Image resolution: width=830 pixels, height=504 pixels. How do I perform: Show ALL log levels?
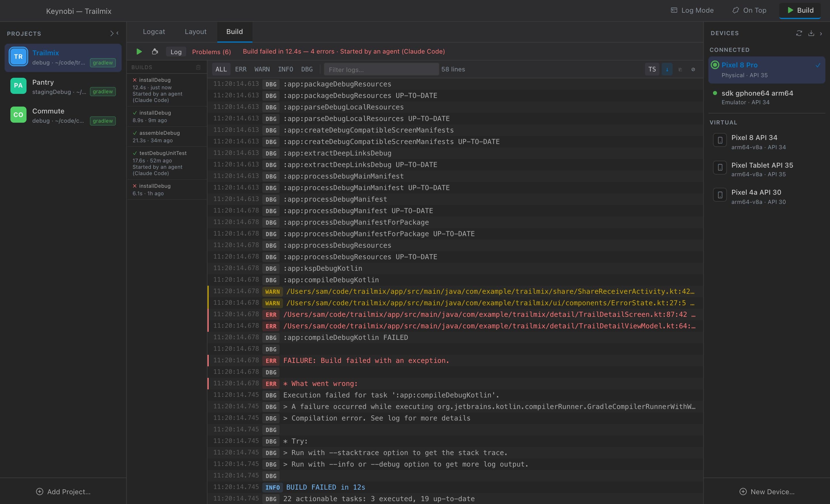221,69
